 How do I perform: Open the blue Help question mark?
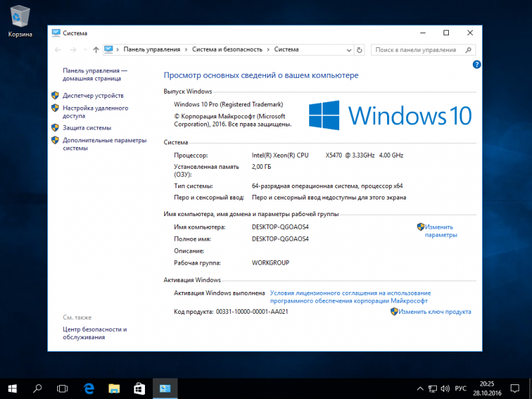tap(476, 65)
